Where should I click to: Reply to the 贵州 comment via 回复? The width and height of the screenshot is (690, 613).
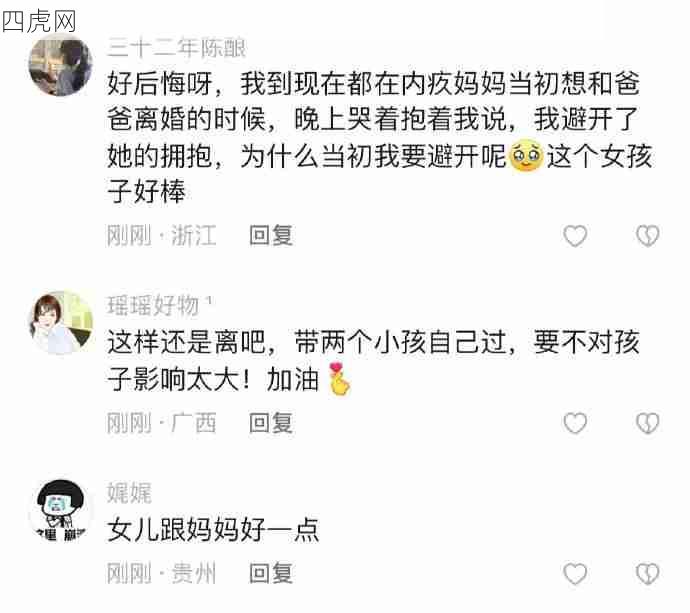point(271,573)
